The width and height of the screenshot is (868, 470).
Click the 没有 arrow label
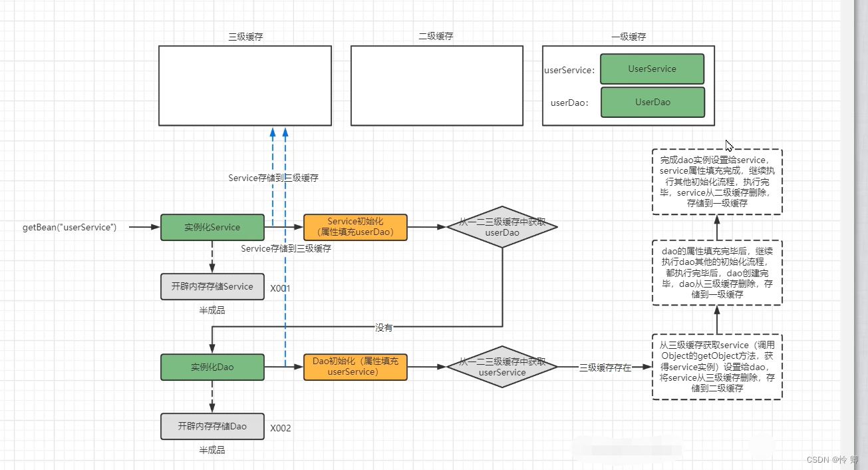(384, 328)
